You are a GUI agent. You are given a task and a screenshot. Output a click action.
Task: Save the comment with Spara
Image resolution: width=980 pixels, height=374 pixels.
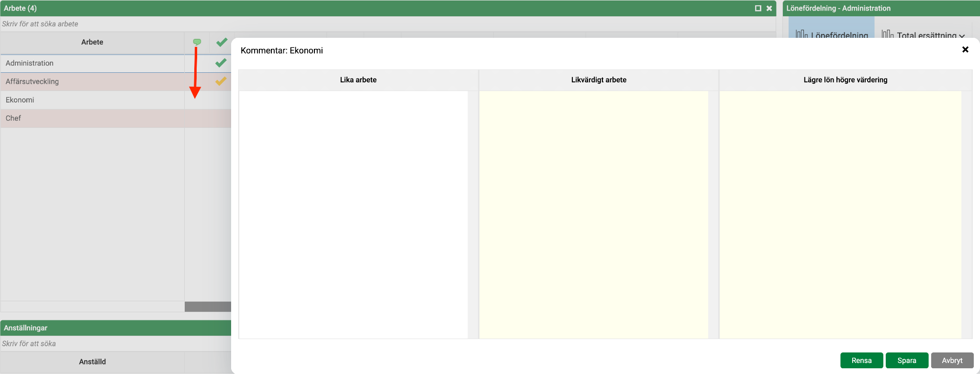tap(907, 361)
